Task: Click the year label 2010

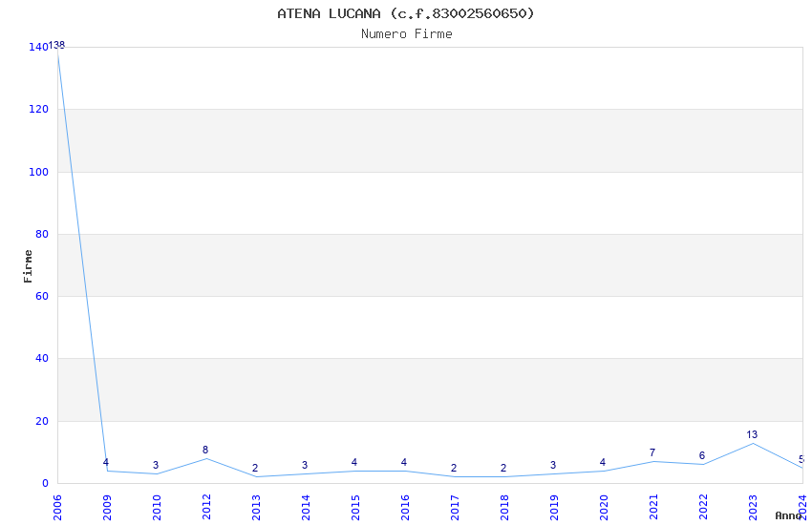Action: click(x=157, y=508)
